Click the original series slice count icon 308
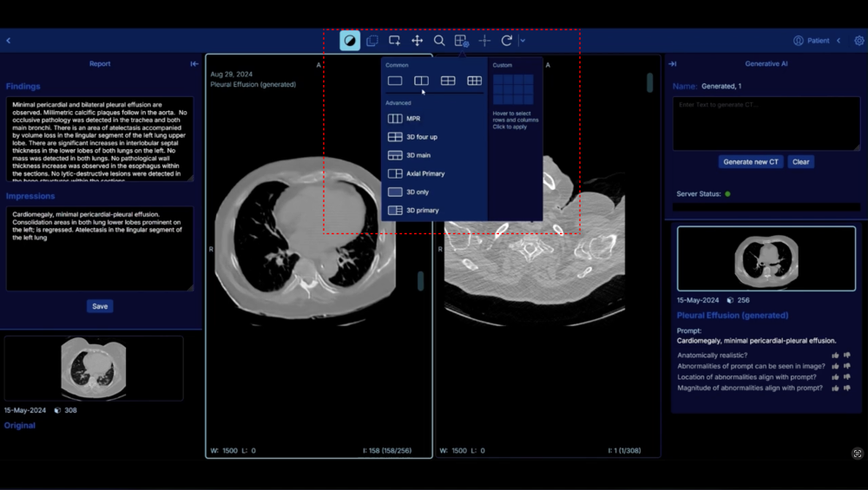868x490 pixels. 57,410
